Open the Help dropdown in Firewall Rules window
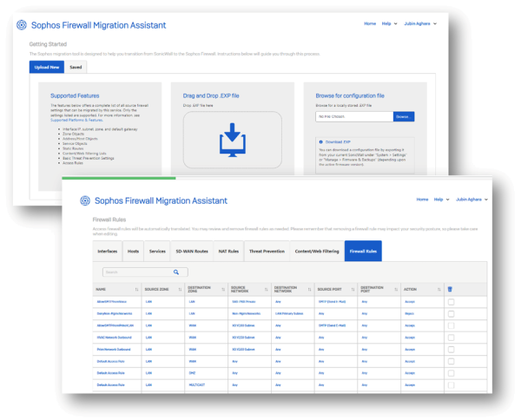The height and width of the screenshot is (420, 521). tap(441, 200)
